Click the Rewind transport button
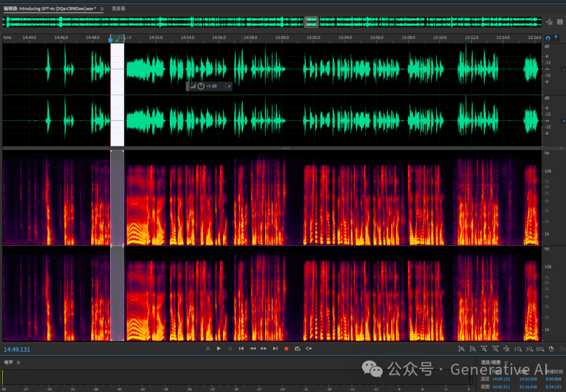Viewport: 566px width, 392px height. coord(253,349)
